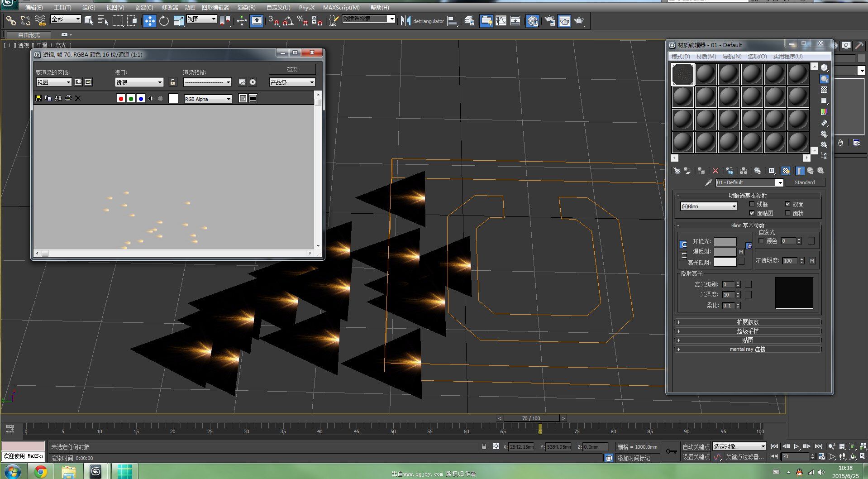Open Curve Editor from main toolbar
The image size is (868, 479).
(x=501, y=21)
